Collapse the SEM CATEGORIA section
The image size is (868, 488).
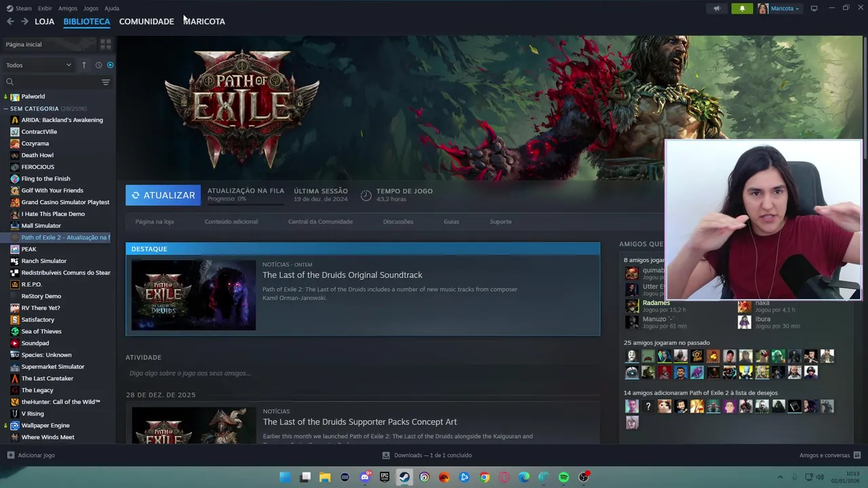click(x=5, y=108)
